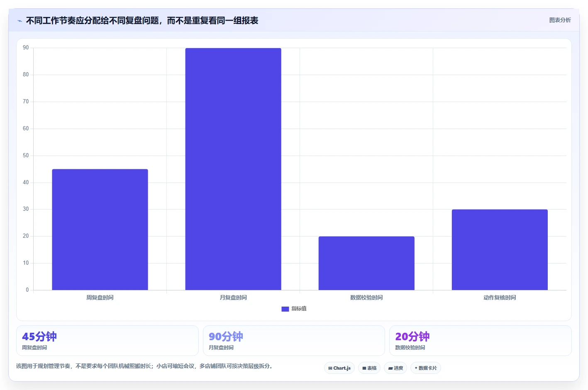Image resolution: width=588 pixels, height=390 pixels.
Task: Click 周复盘时间 caption under 45分钟
Action: point(34,348)
